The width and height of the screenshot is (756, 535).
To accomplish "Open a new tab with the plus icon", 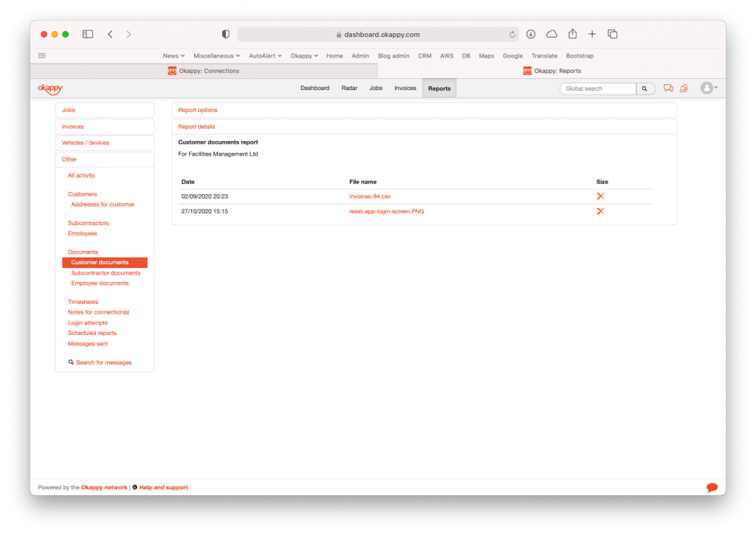I will click(x=592, y=33).
